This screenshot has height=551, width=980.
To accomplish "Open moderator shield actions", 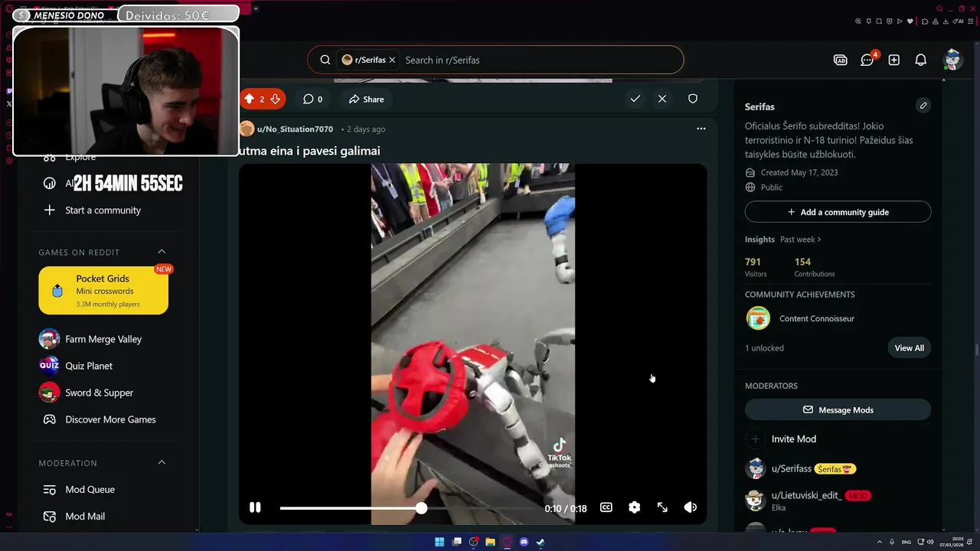I will tap(693, 99).
